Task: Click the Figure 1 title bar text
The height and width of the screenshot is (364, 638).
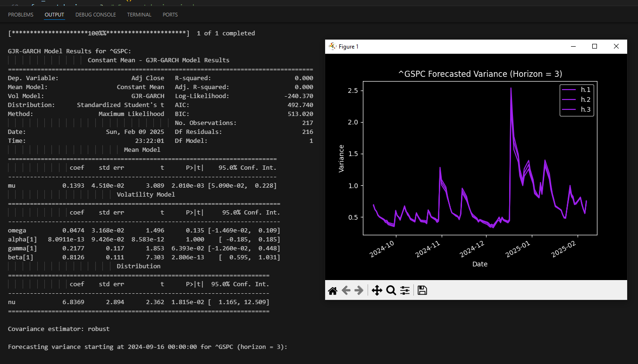Action: [x=349, y=46]
